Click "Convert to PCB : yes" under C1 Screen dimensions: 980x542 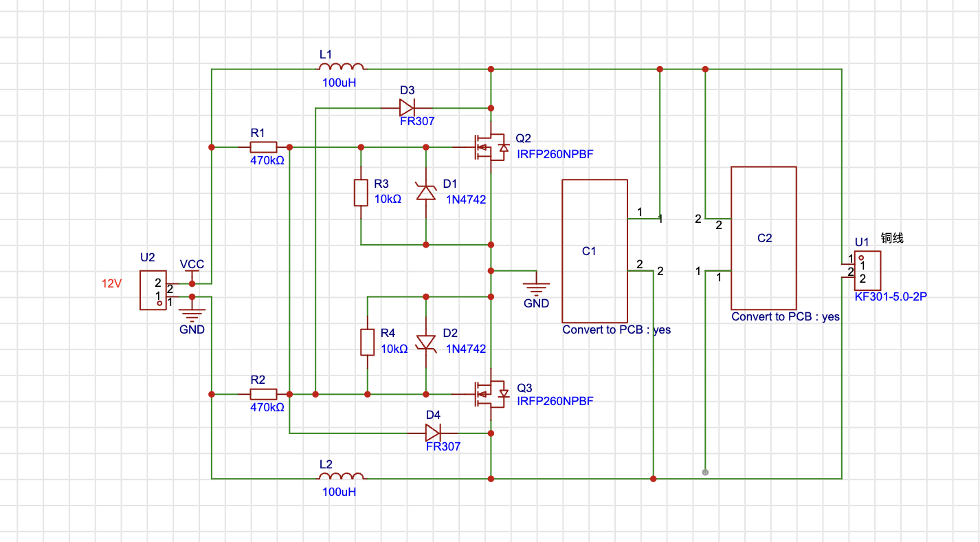click(616, 329)
